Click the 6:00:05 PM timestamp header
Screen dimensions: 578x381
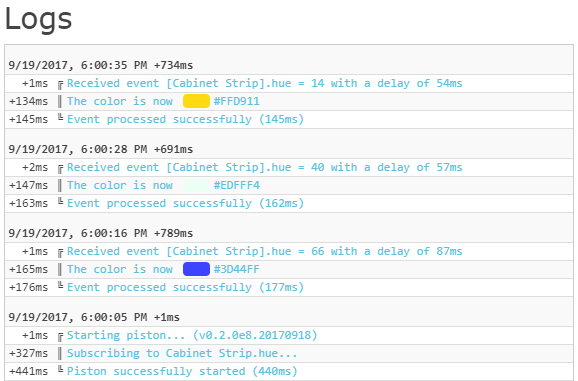tap(94, 317)
